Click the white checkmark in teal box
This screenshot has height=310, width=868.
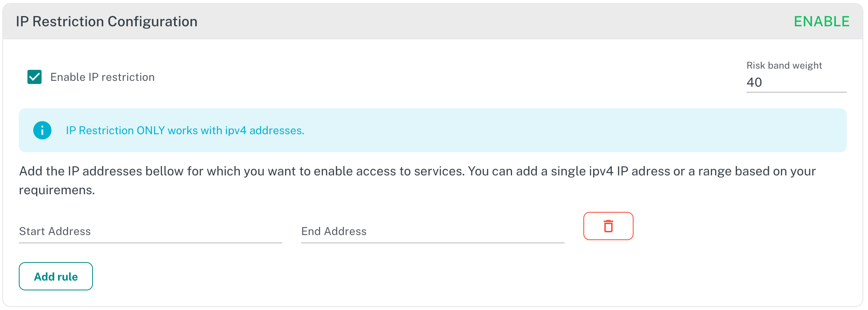[x=35, y=77]
